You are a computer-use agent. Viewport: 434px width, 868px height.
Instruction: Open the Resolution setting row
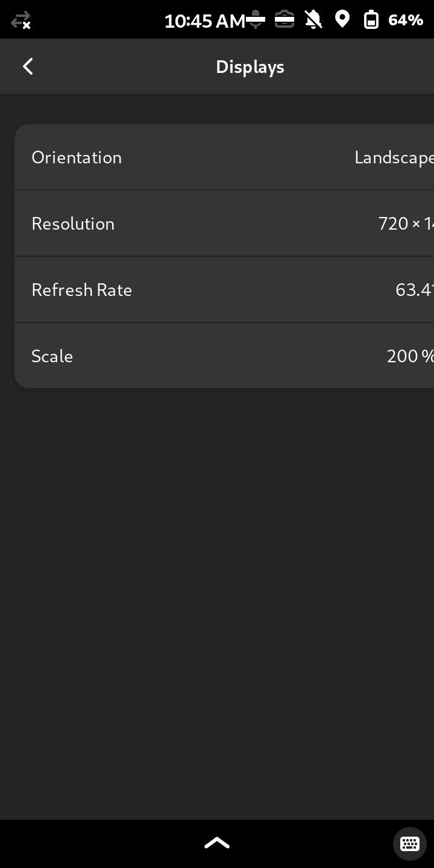pyautogui.click(x=181, y=224)
